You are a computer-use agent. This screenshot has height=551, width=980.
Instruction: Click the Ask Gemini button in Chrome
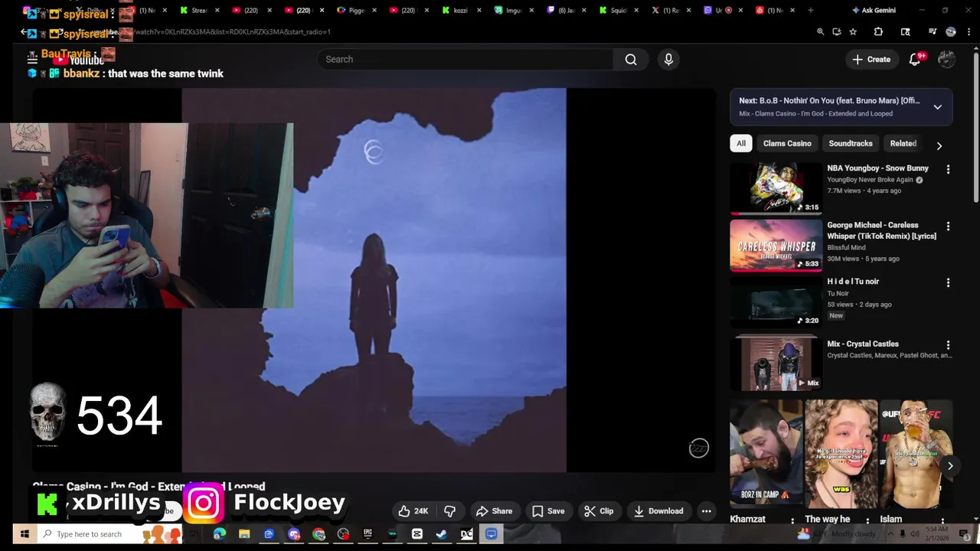click(874, 10)
